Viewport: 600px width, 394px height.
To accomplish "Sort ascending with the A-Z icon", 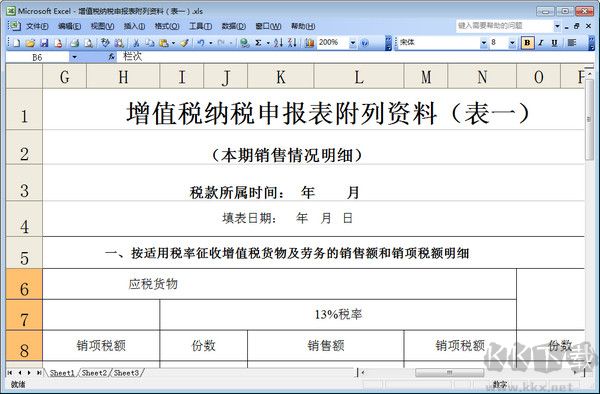I will (x=278, y=43).
